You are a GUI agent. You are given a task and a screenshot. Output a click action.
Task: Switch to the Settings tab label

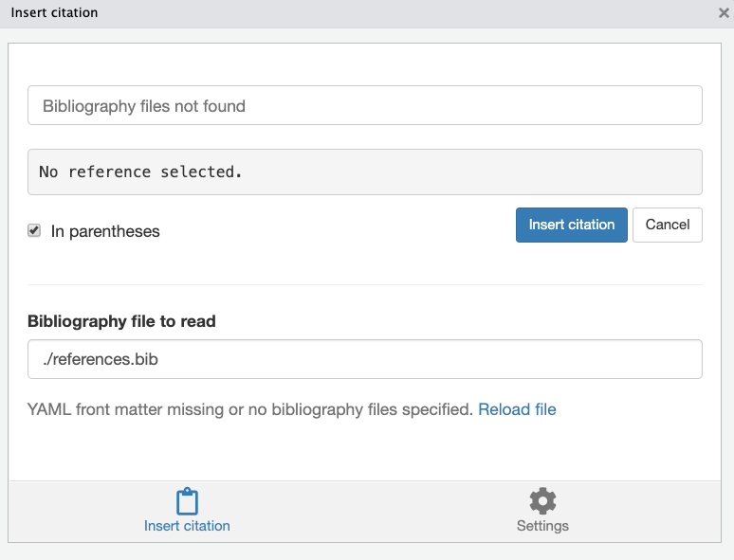542,526
